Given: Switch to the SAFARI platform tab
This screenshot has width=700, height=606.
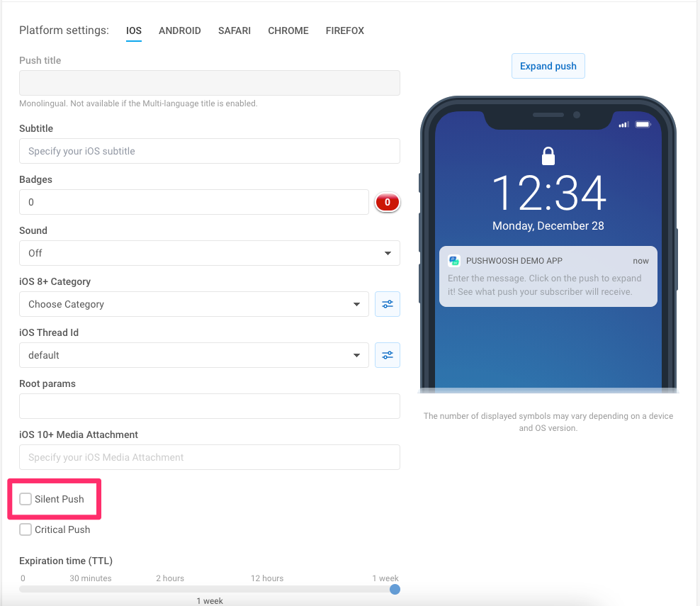Looking at the screenshot, I should coord(235,30).
